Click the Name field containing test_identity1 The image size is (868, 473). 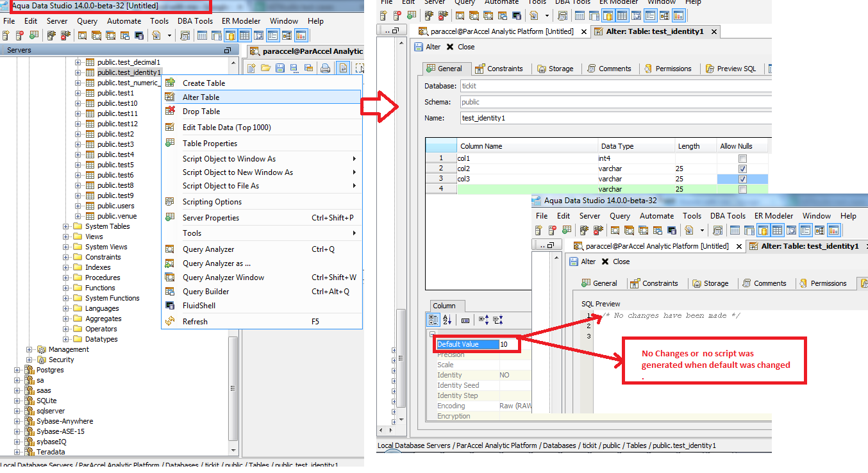pos(615,118)
